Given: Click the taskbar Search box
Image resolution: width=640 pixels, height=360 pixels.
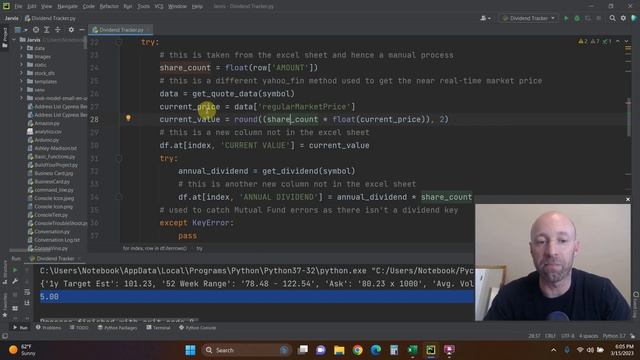Looking at the screenshot, I should 246,350.
